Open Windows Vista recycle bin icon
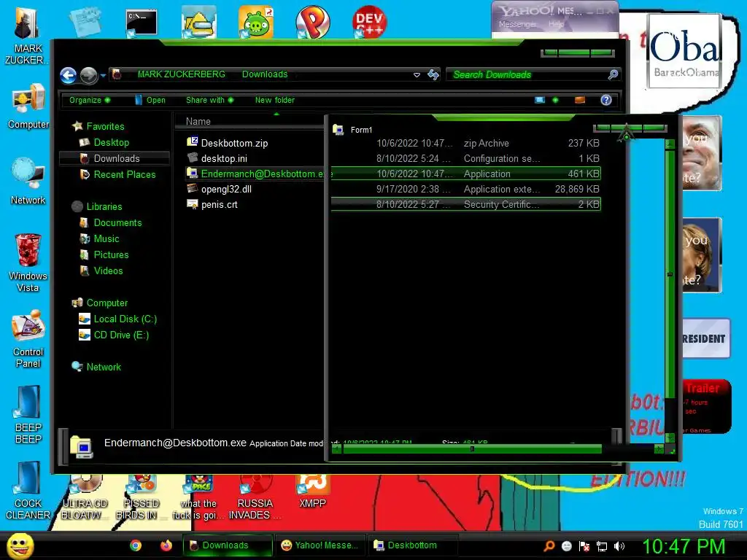 (x=28, y=262)
